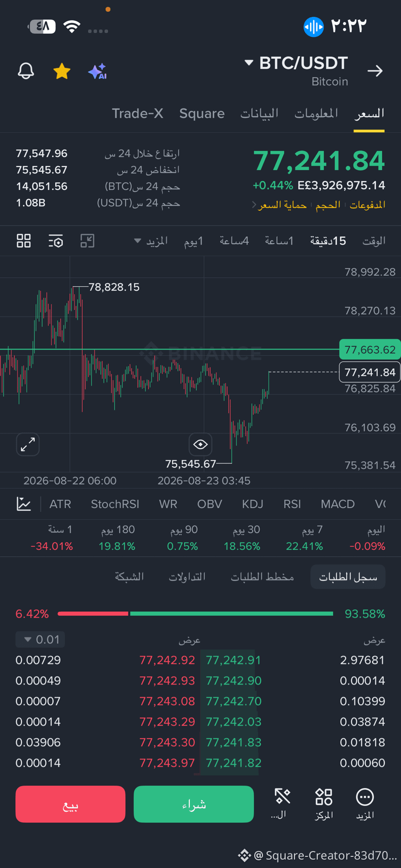The image size is (401, 868).
Task: Click the buy/sell ratio bar
Action: 195,614
